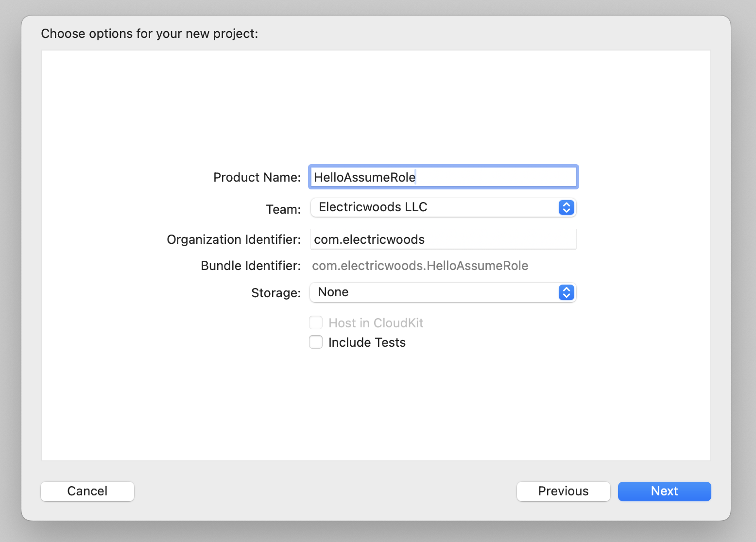The image size is (756, 542).
Task: Click the blue chevron arrows on Team
Action: coord(566,207)
